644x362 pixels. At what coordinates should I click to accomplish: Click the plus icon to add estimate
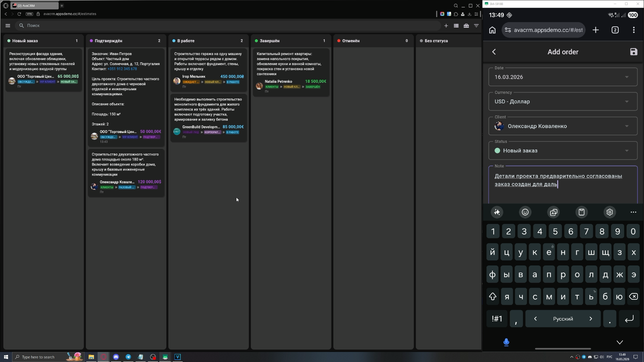(446, 25)
